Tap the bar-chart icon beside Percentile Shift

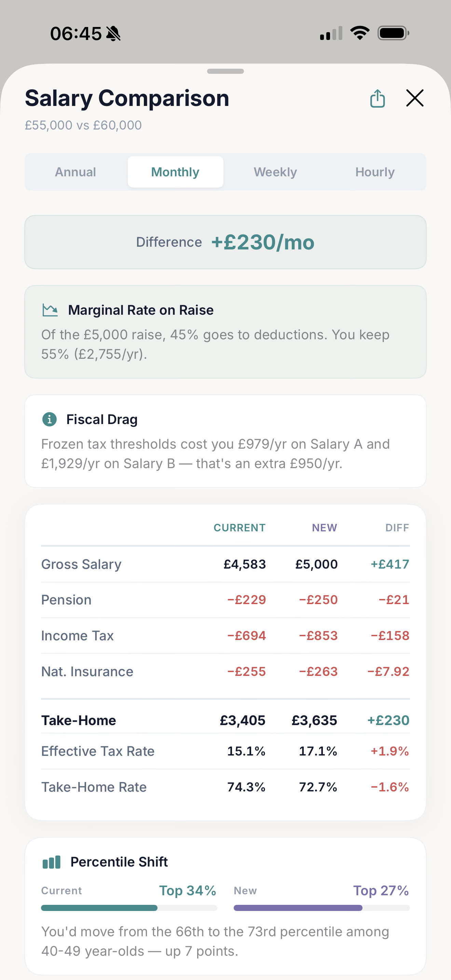[52, 861]
